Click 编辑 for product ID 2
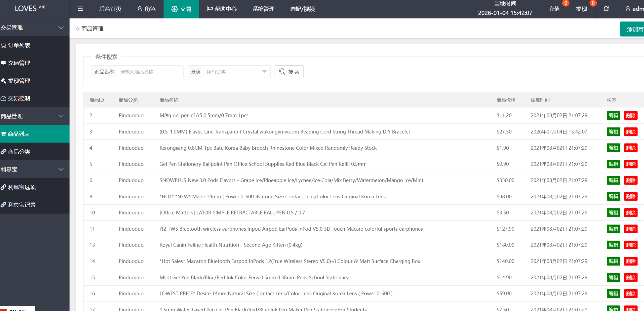 tap(613, 115)
